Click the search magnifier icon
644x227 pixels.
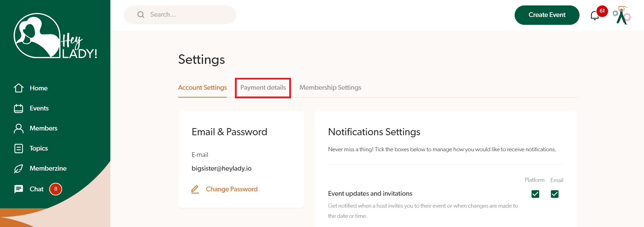coord(141,15)
